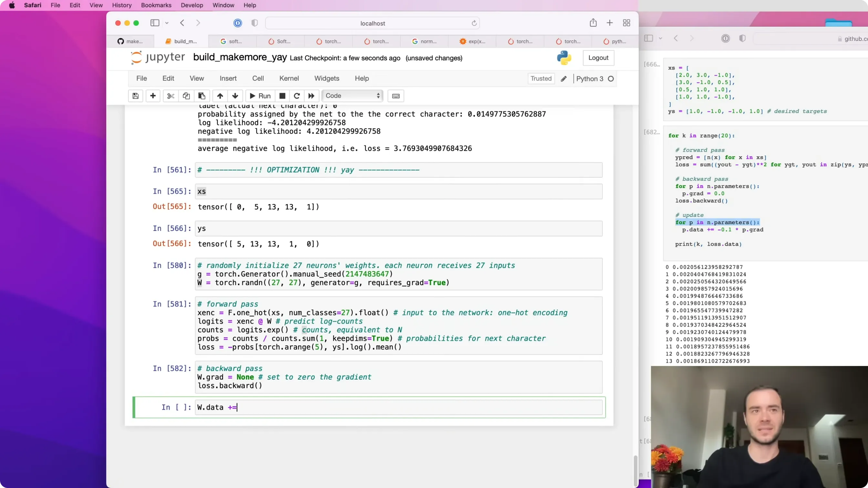Open the command palette keyboard icon

(x=396, y=96)
